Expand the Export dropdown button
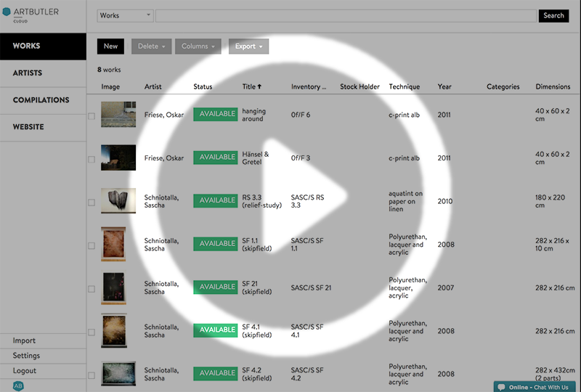 click(x=248, y=46)
